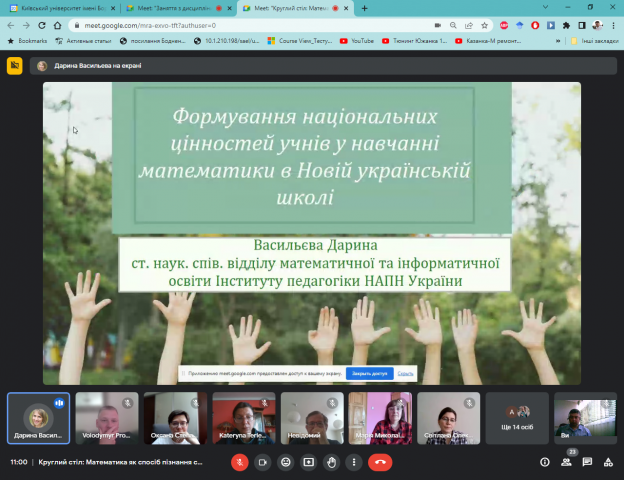Open the chat panel icon

point(587,462)
